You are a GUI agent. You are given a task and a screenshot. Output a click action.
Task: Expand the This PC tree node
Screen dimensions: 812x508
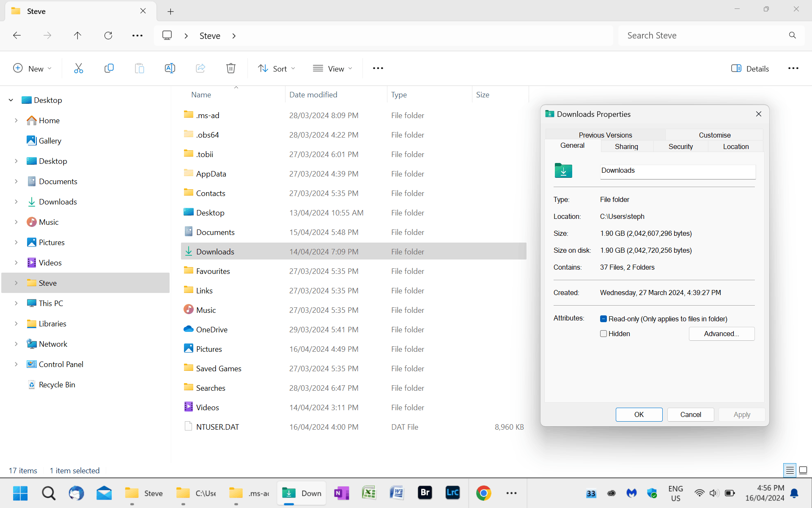[16, 304]
